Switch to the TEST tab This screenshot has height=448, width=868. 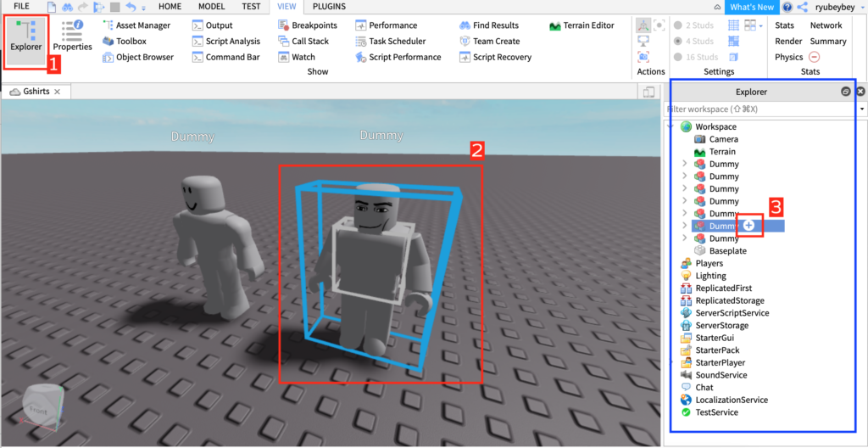coord(251,7)
